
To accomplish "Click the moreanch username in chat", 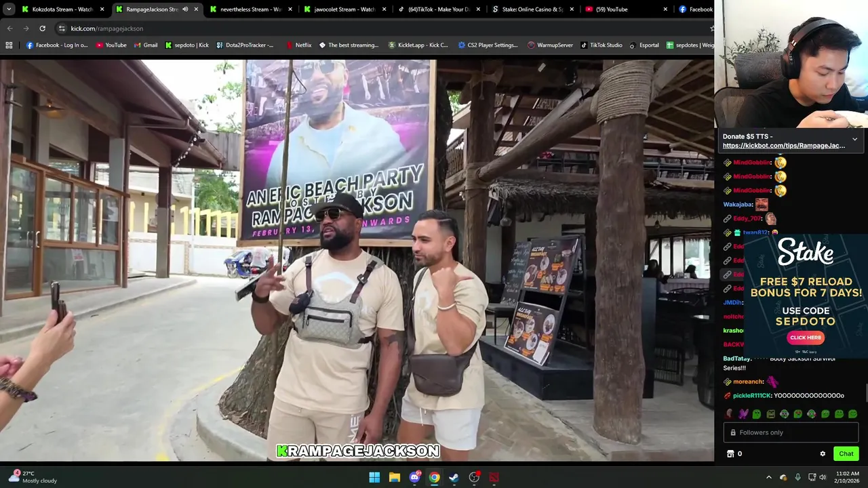I will [x=748, y=382].
